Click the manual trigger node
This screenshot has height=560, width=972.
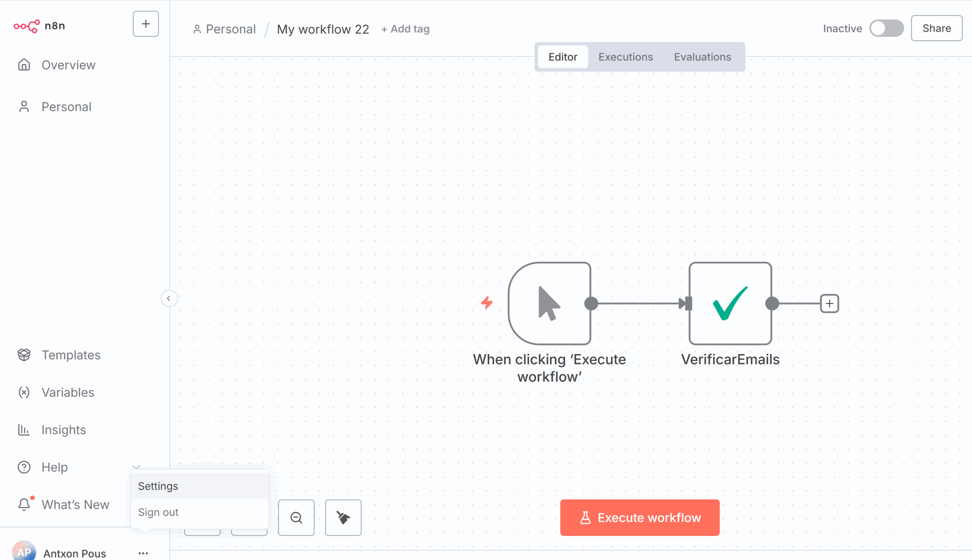click(x=549, y=303)
